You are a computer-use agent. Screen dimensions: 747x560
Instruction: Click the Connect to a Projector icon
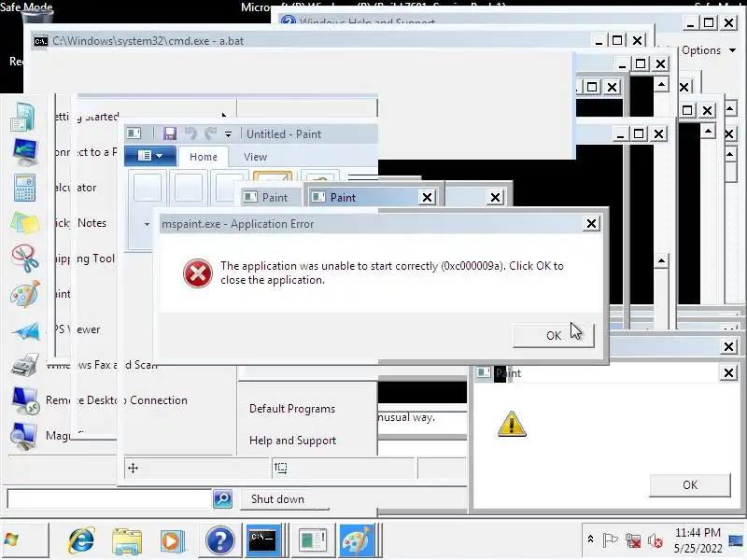click(25, 152)
